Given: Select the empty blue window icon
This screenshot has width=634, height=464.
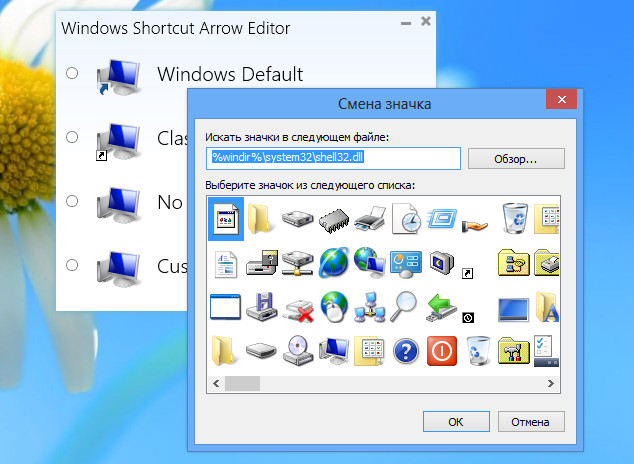Looking at the screenshot, I should click(225, 307).
